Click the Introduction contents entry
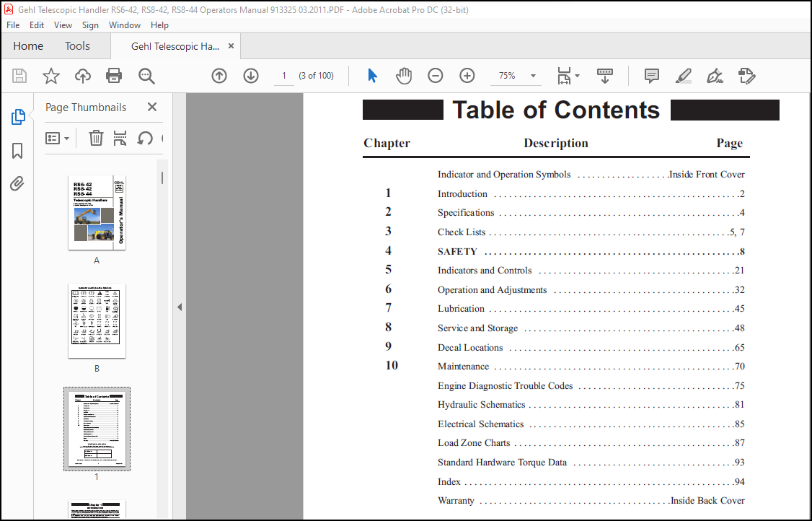812x521 pixels. [591, 194]
